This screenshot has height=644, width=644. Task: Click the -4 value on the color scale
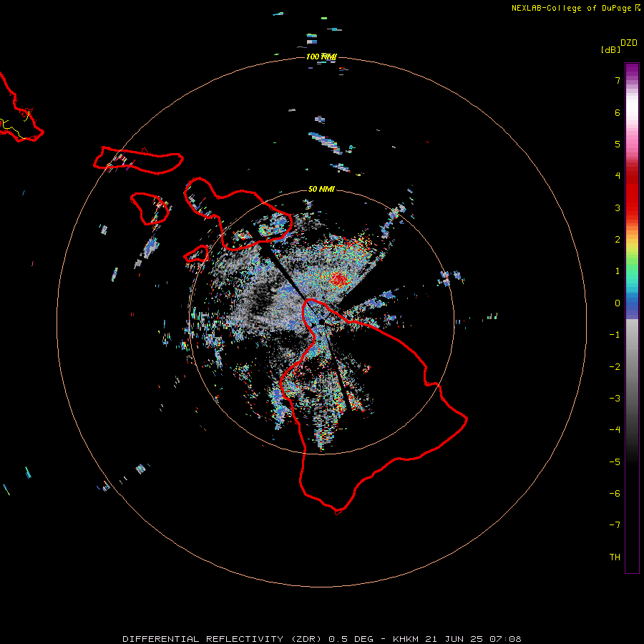[615, 430]
